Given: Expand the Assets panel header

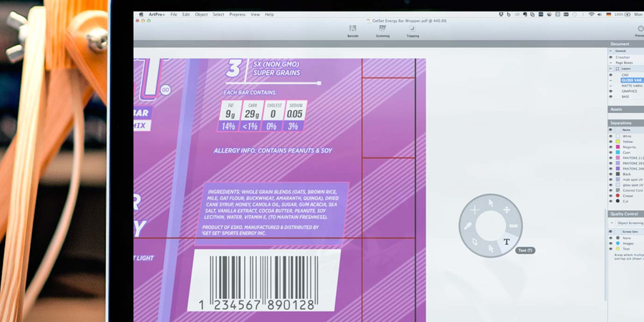Looking at the screenshot, I should point(626,109).
